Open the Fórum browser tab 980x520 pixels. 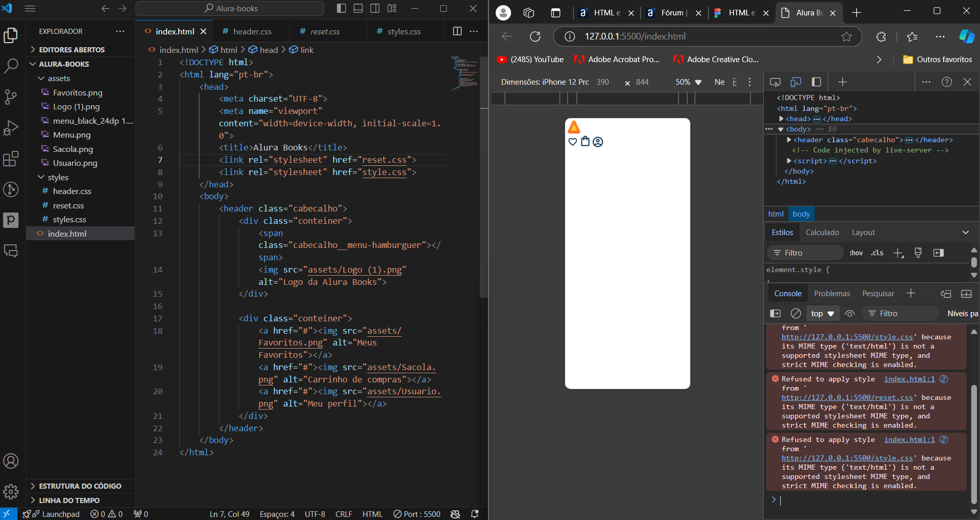(674, 13)
